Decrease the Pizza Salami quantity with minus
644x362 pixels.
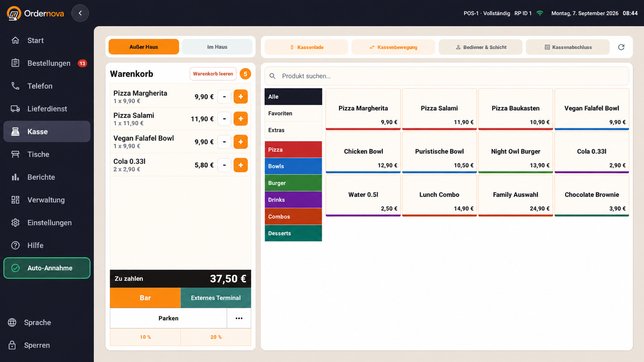coord(224,119)
